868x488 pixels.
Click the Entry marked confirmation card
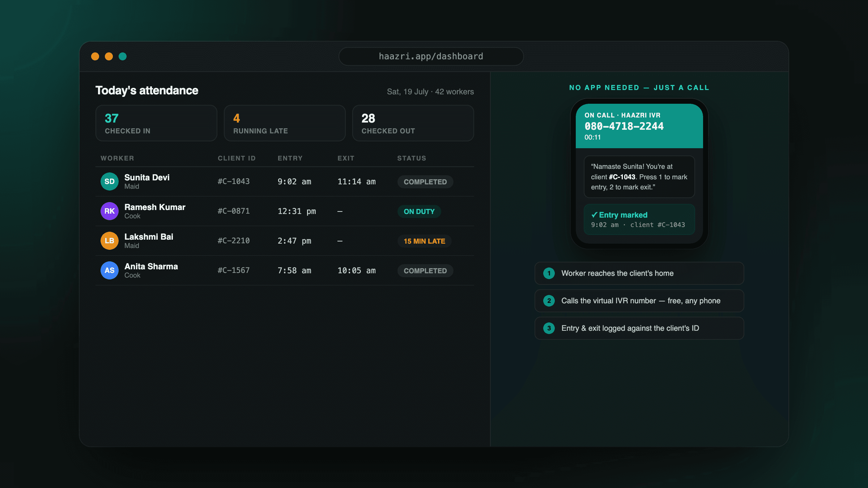click(639, 219)
